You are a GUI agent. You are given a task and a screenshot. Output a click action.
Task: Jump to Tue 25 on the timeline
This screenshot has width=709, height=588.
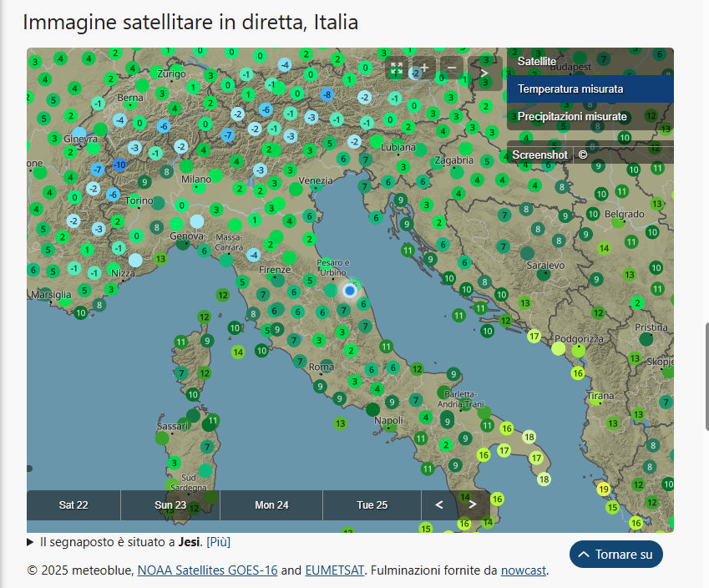click(x=372, y=505)
